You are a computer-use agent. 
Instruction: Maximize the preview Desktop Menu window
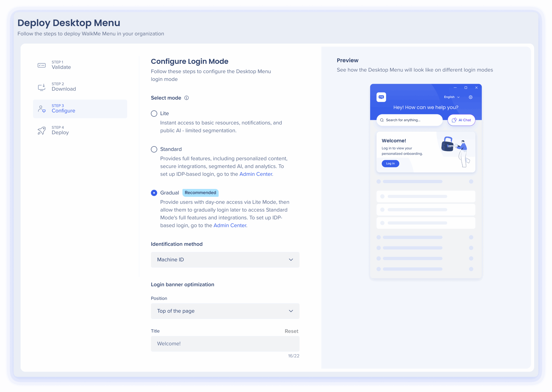[x=466, y=88]
